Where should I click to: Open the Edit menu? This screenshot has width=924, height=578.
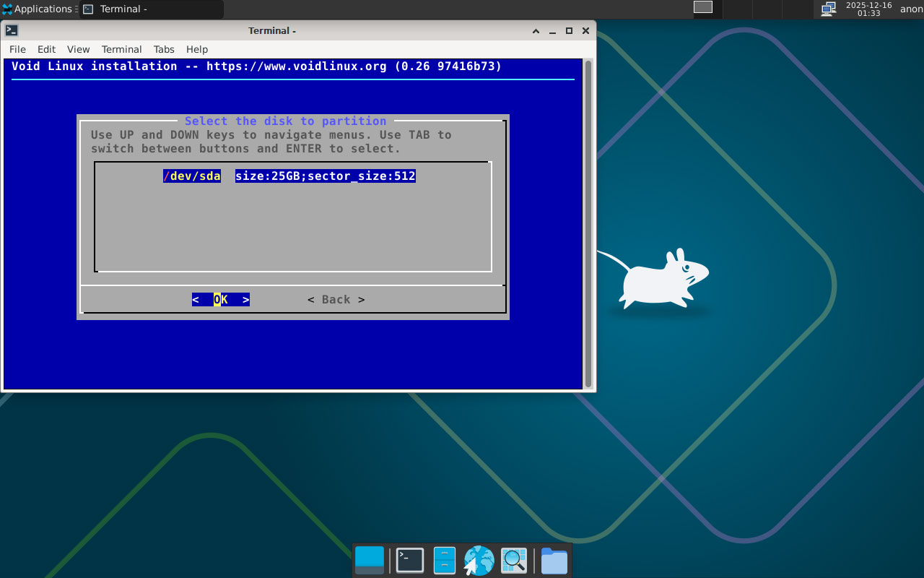click(x=46, y=49)
